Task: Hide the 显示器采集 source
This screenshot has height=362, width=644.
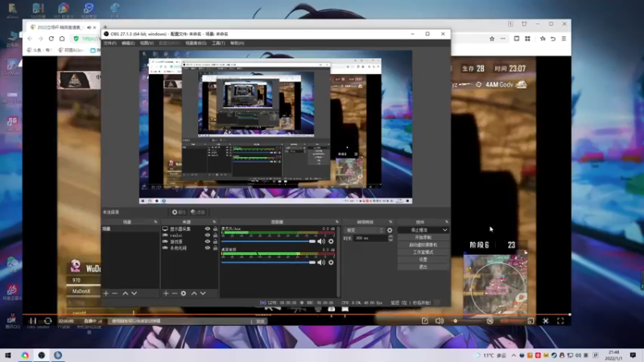Action: pos(208,229)
